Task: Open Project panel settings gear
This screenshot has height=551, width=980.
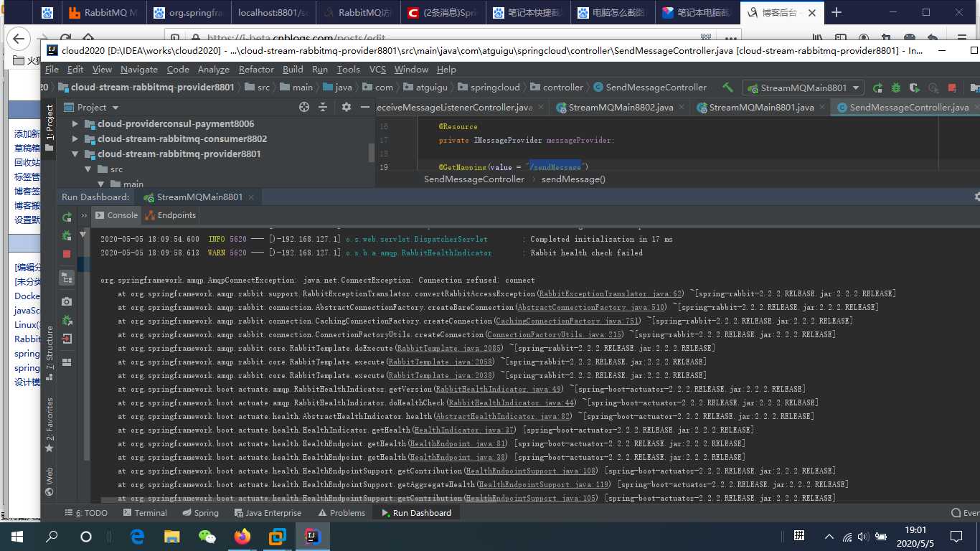Action: [347, 107]
